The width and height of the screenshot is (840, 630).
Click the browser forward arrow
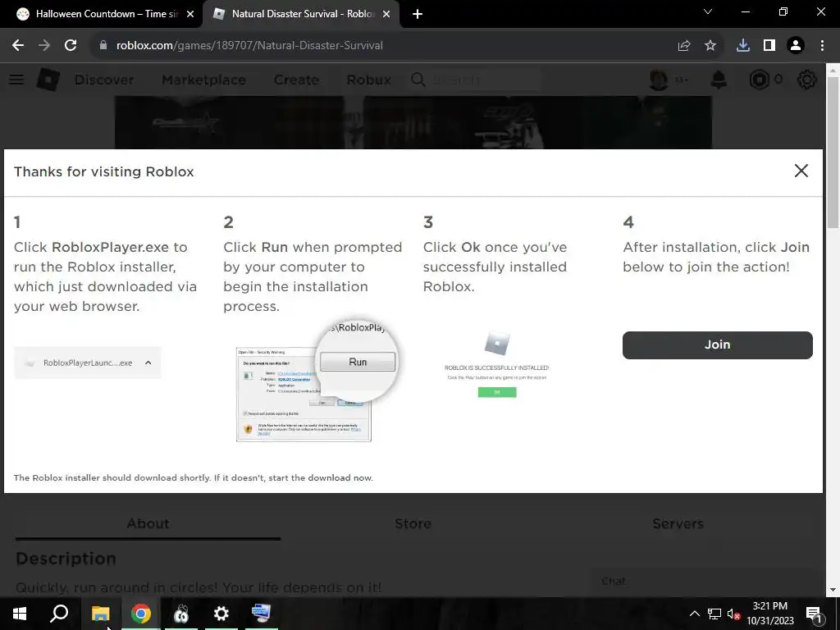coord(44,46)
